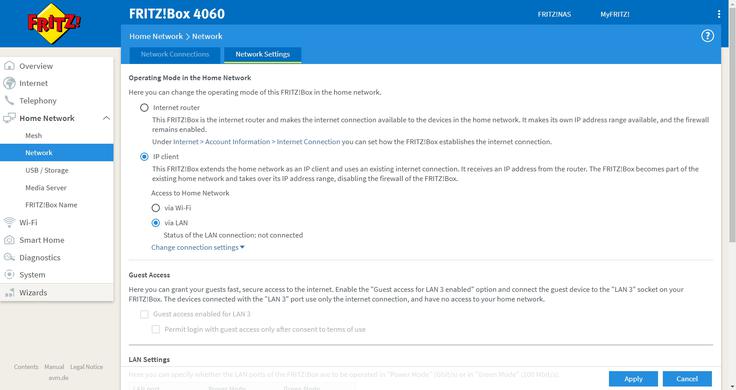The height and width of the screenshot is (390, 736).
Task: Open the Network submenu item
Action: tap(56, 153)
